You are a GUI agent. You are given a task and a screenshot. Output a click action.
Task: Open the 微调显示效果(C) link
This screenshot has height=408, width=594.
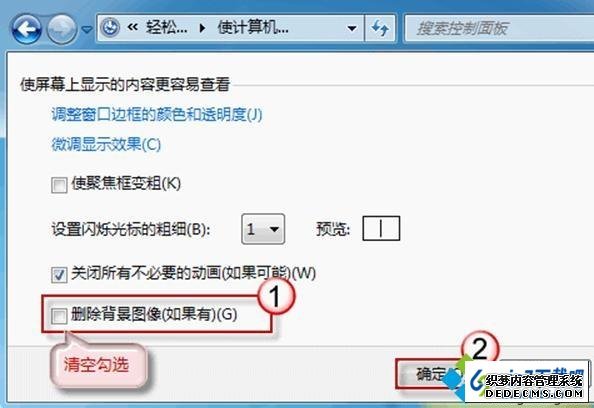[106, 144]
